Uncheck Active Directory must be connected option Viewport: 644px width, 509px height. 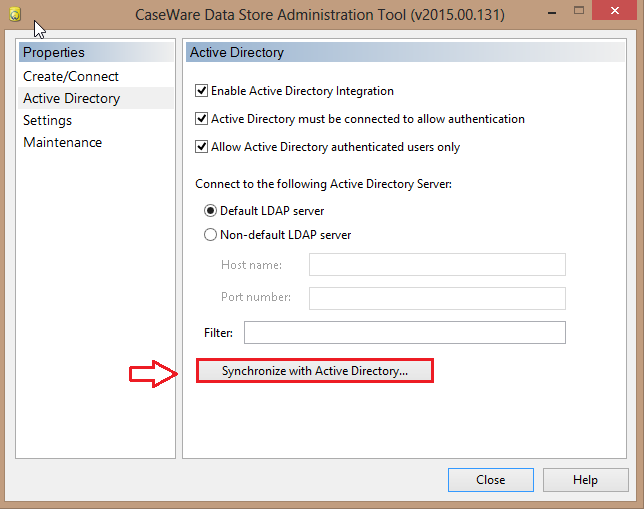pyautogui.click(x=202, y=119)
